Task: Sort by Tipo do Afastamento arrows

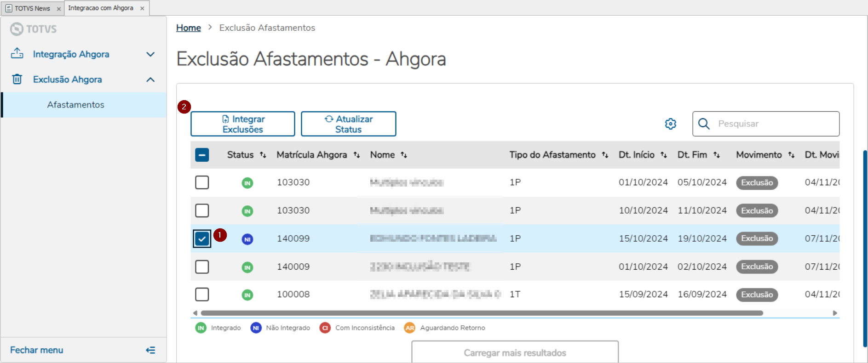Action: point(605,155)
